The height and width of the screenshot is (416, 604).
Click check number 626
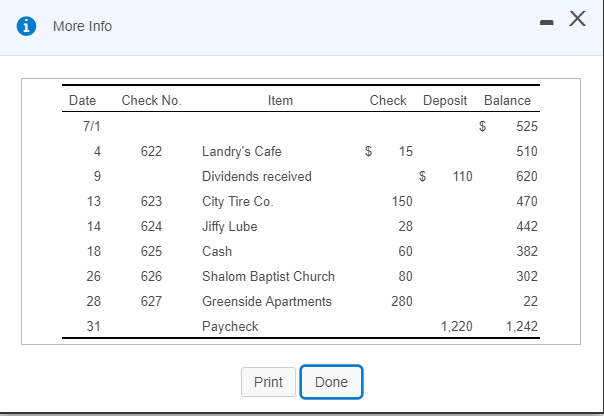[151, 277]
